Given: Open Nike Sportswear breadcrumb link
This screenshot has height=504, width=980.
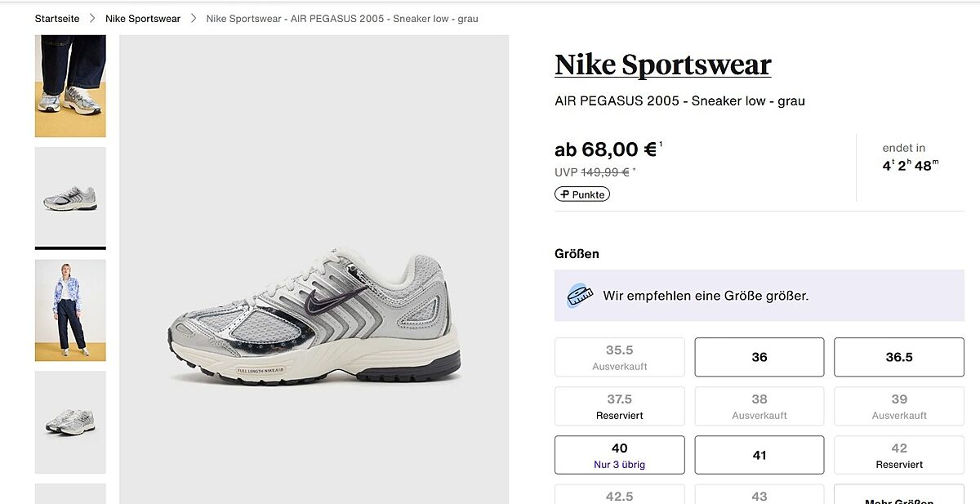Looking at the screenshot, I should click(143, 19).
